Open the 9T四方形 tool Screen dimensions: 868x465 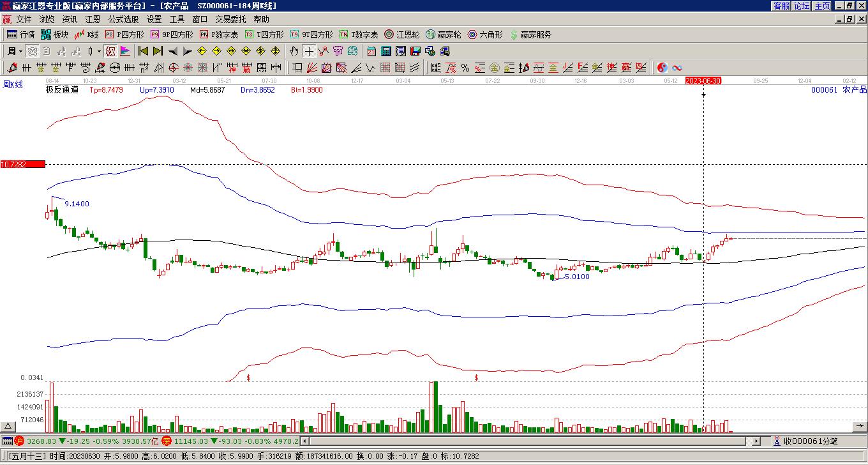[x=311, y=34]
